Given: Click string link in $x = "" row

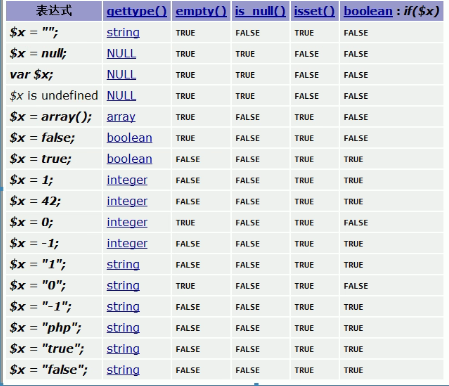Looking at the screenshot, I should pyautogui.click(x=123, y=32).
